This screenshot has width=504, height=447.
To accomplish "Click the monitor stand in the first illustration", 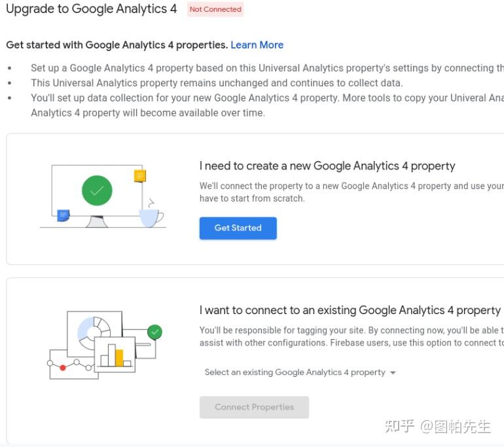I will 97,221.
